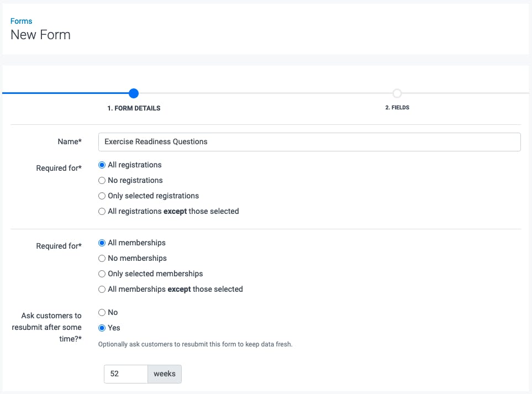The height and width of the screenshot is (394, 532).
Task: Select Yes for resubmit question
Action: pos(101,328)
